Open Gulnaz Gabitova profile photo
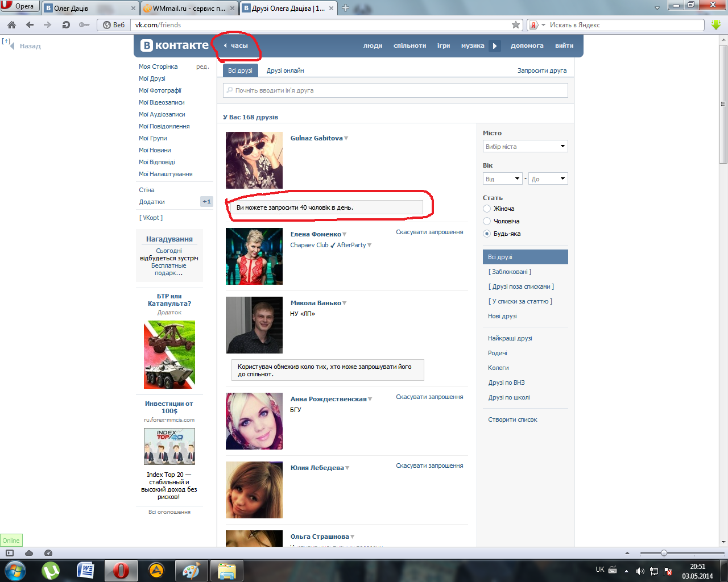Image resolution: width=728 pixels, height=582 pixels. tap(254, 160)
